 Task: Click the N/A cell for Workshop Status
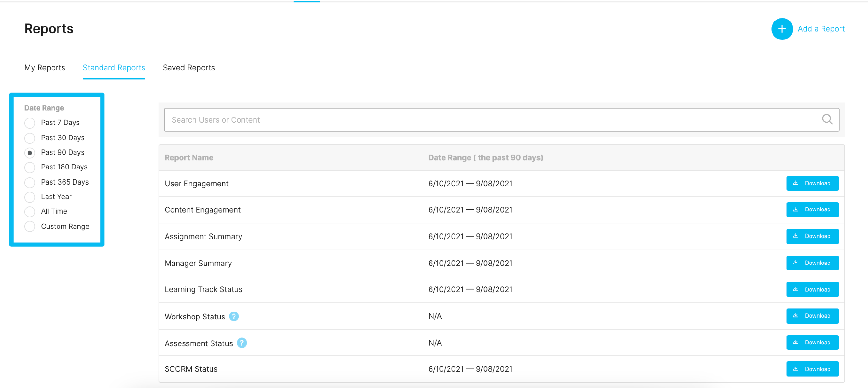[x=435, y=316]
